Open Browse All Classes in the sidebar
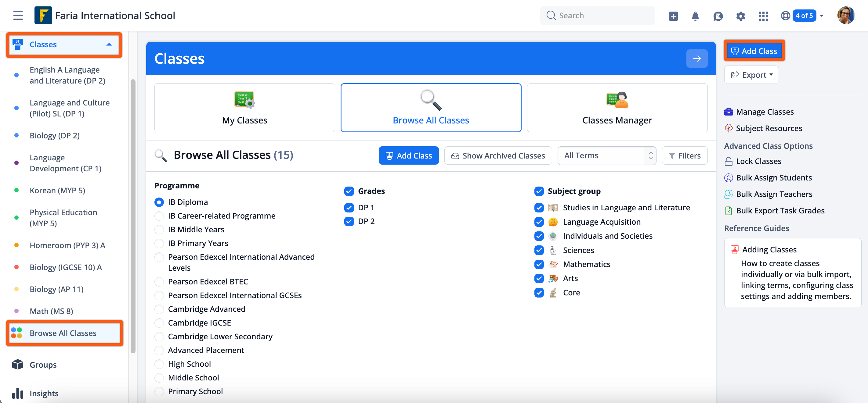Image resolution: width=868 pixels, height=403 pixels. click(x=64, y=333)
